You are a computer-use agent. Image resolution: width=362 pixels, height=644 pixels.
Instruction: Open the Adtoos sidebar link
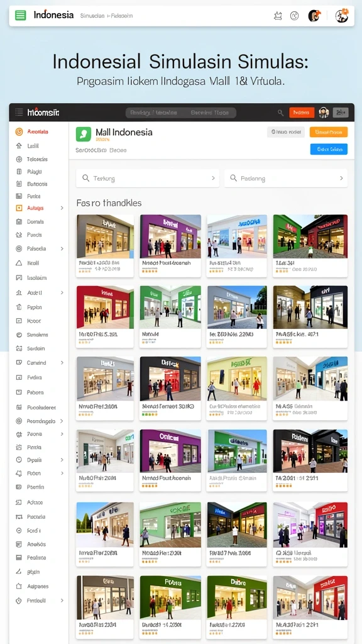pos(35,502)
